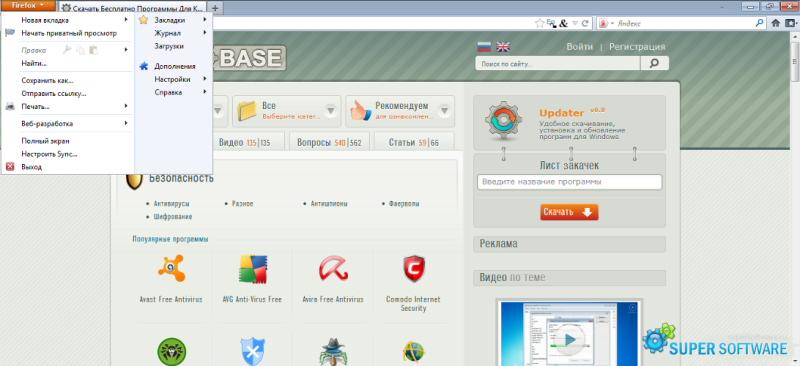
Task: Click the AVG Anti-Virus Free icon
Action: tap(253, 269)
